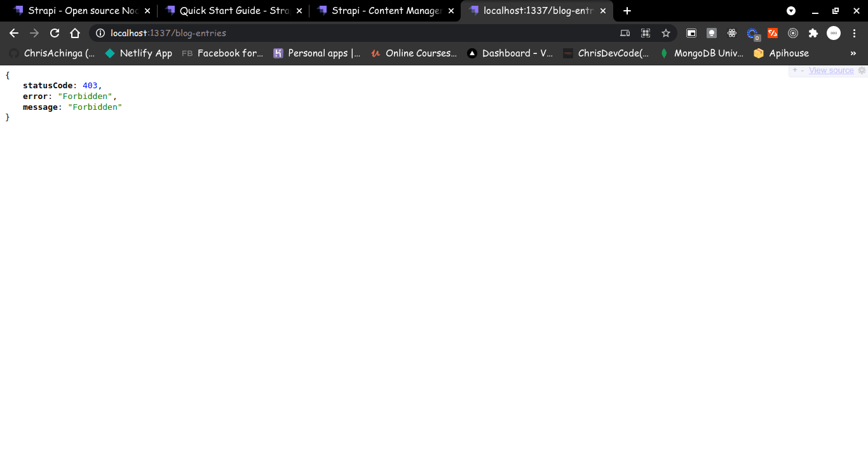Open the QR code icon in address bar
The width and height of the screenshot is (868, 466).
pos(646,33)
